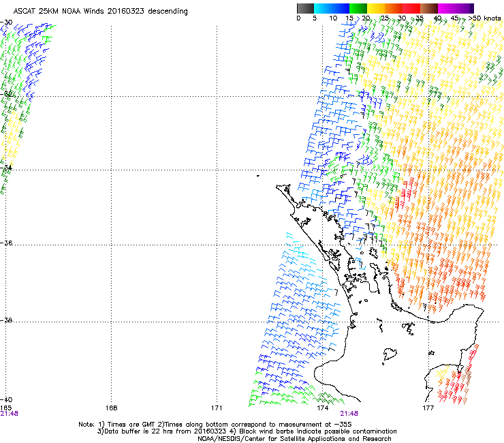This screenshot has height=443, width=504.
Task: Click the '174' longitude axis label
Action: [322, 408]
